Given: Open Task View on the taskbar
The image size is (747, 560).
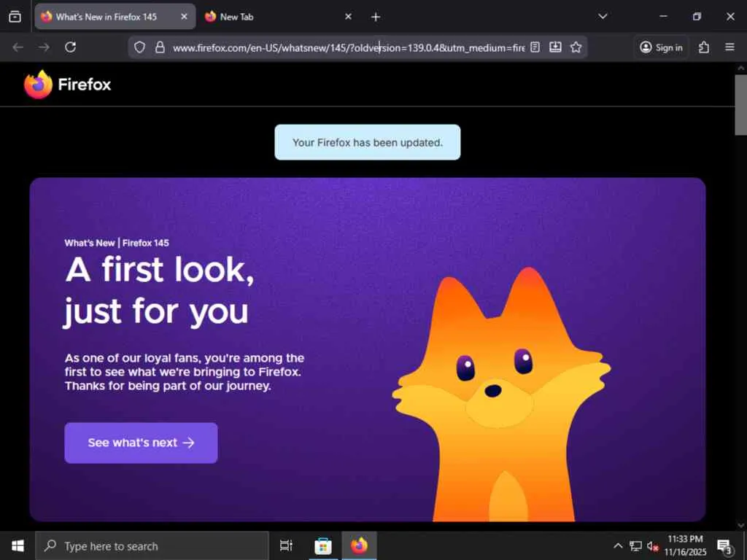Looking at the screenshot, I should (286, 545).
